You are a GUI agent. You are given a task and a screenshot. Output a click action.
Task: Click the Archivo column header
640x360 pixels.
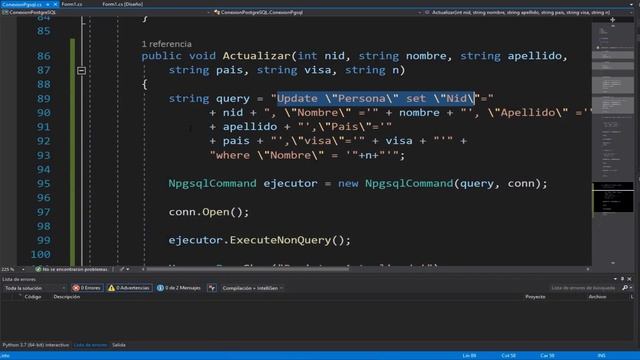pos(597,297)
